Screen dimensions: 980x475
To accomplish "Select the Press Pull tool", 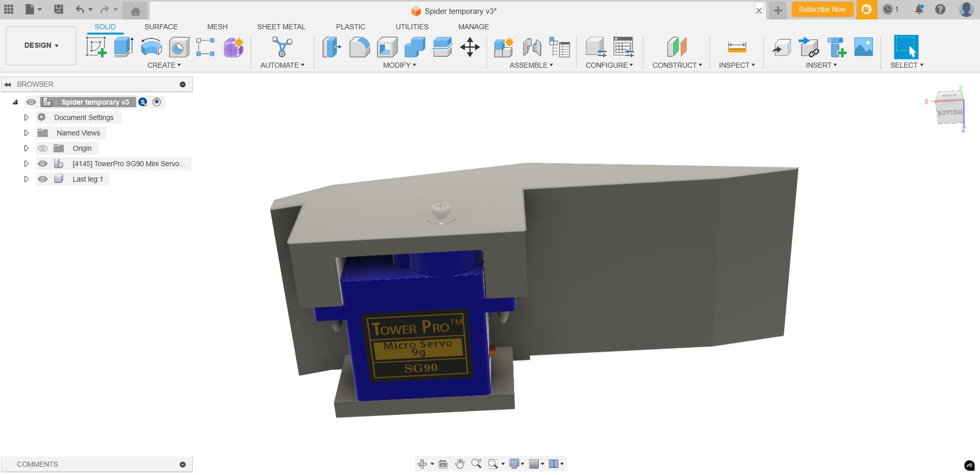I will (332, 47).
